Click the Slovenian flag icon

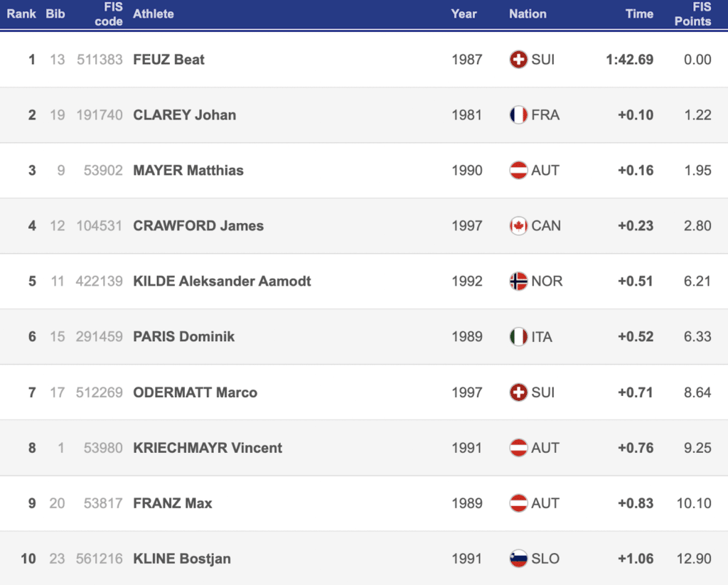pyautogui.click(x=518, y=559)
